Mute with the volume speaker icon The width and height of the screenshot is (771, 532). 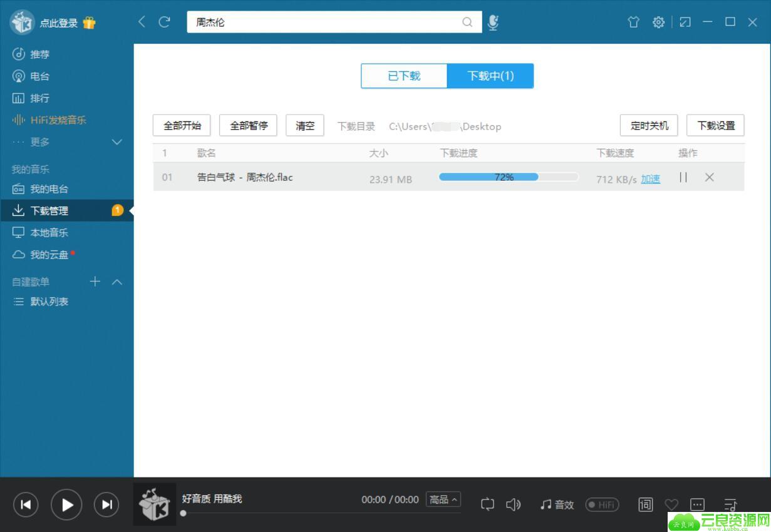coord(514,504)
